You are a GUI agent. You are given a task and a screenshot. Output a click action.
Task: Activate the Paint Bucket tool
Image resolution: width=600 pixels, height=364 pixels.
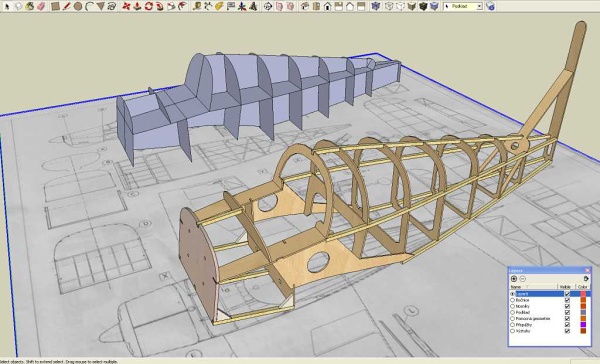pyautogui.click(x=29, y=6)
